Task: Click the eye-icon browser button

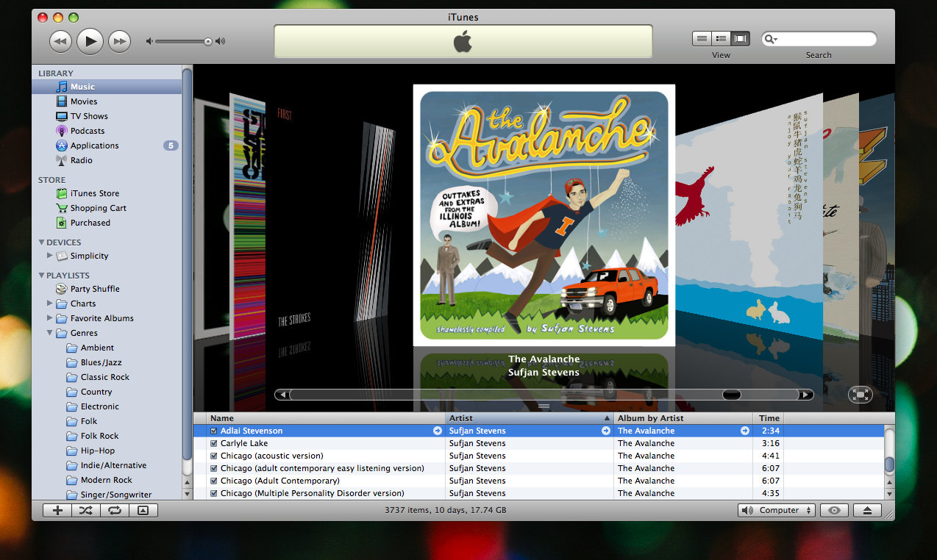Action: (834, 511)
